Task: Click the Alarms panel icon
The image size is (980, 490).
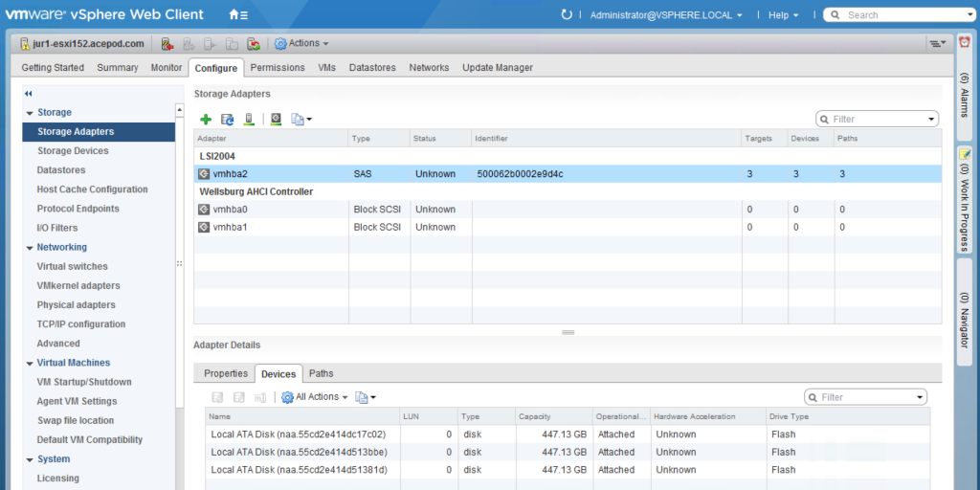Action: click(965, 43)
